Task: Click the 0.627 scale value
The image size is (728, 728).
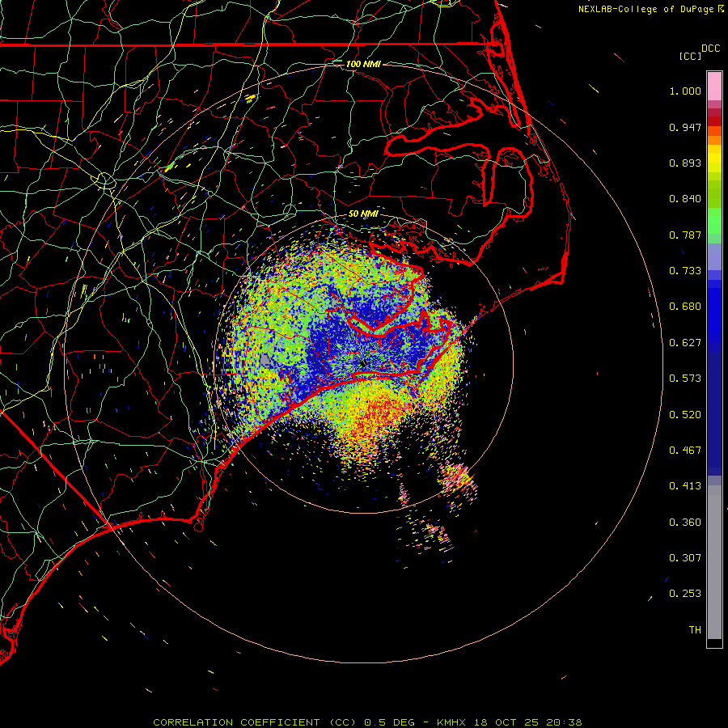Action: click(685, 343)
